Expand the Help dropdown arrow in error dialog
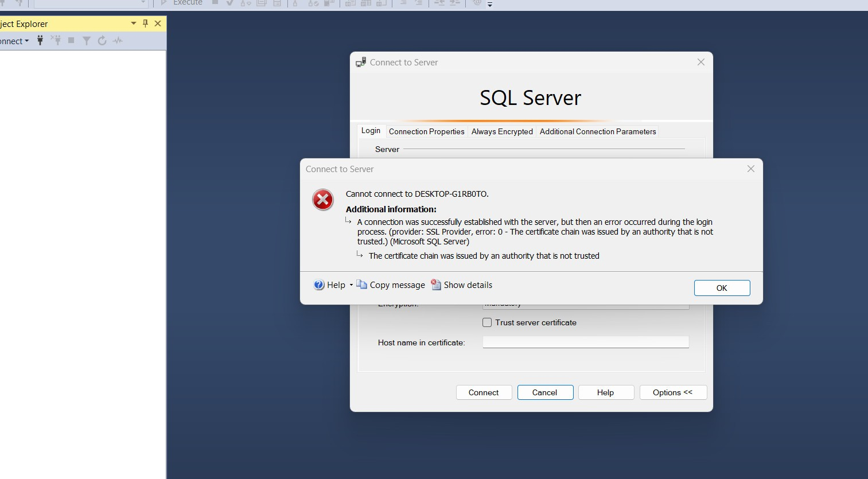This screenshot has height=479, width=868. click(x=351, y=285)
